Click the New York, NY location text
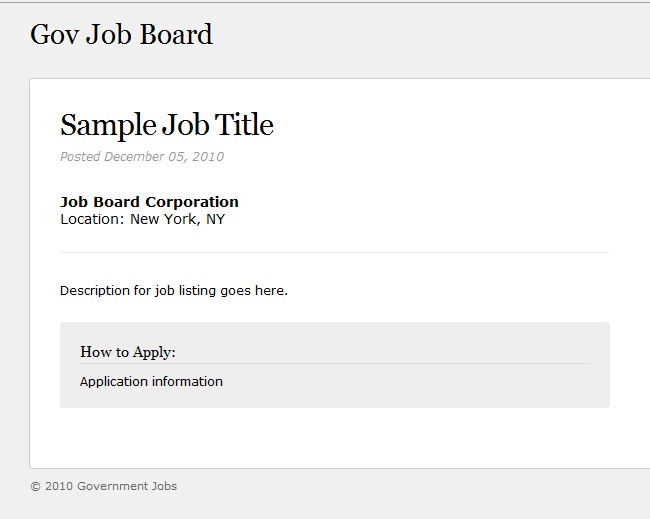Screen dimensions: 650x519 [178, 219]
